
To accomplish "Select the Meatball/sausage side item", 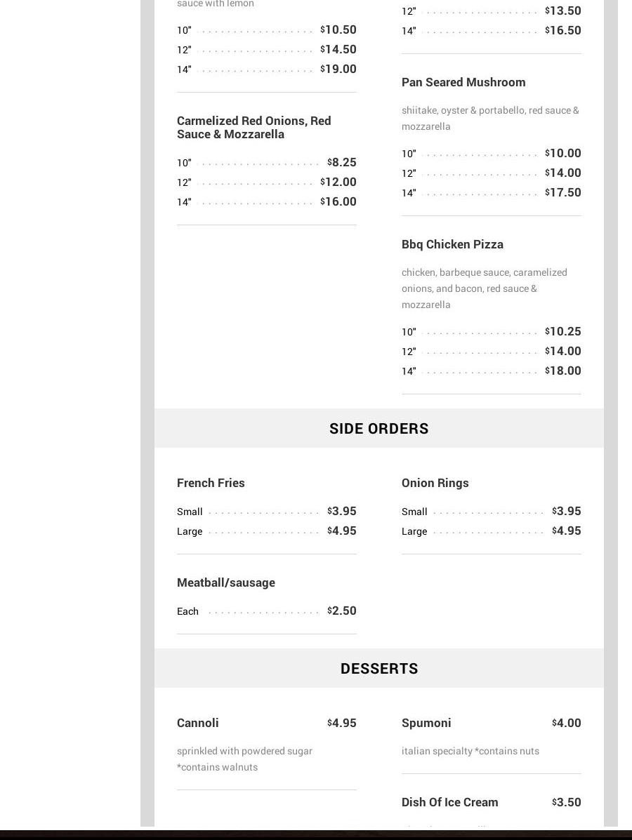I will coord(225,582).
